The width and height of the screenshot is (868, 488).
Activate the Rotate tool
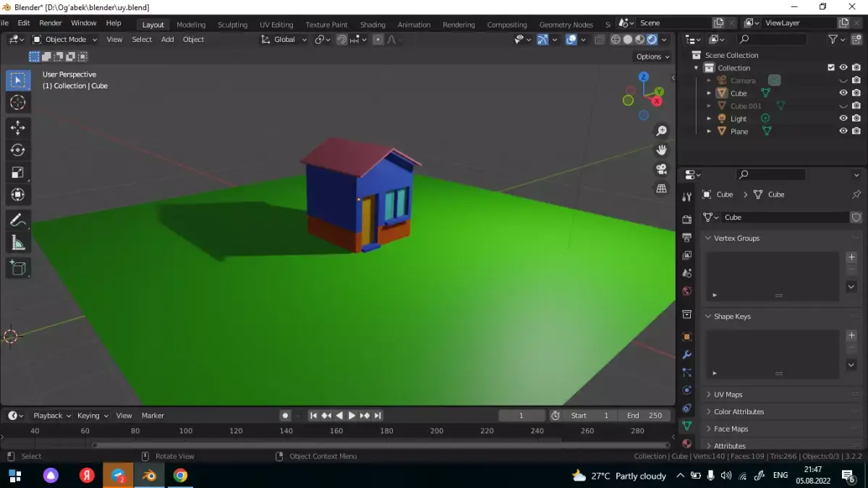click(x=18, y=150)
